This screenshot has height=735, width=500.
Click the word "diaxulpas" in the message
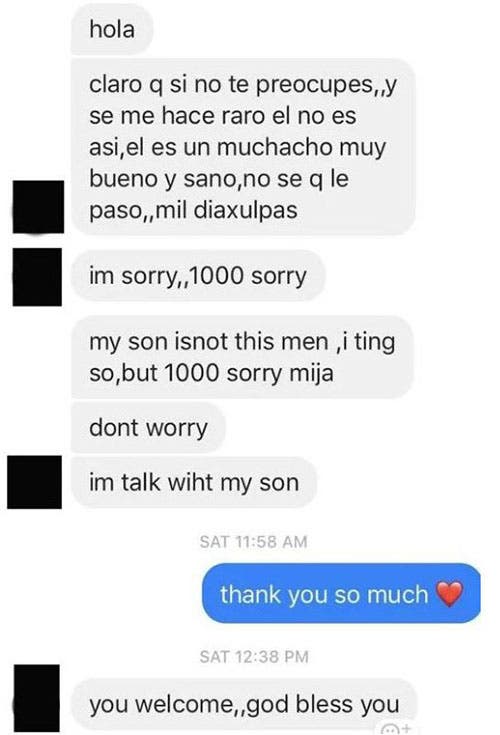tap(246, 210)
